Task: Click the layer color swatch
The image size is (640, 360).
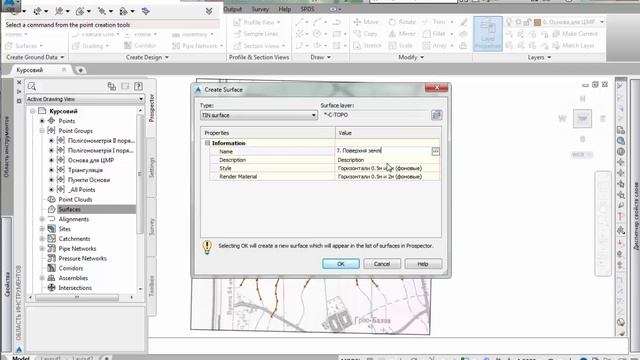Action: [x=537, y=22]
